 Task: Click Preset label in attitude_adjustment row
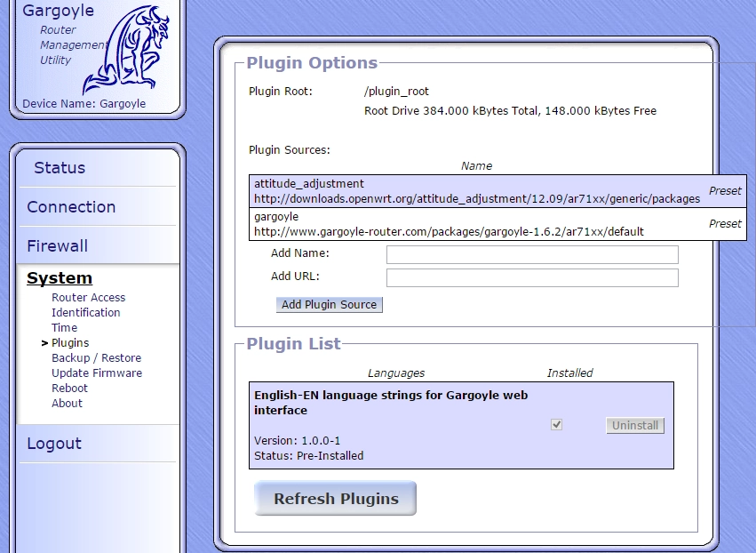725,191
